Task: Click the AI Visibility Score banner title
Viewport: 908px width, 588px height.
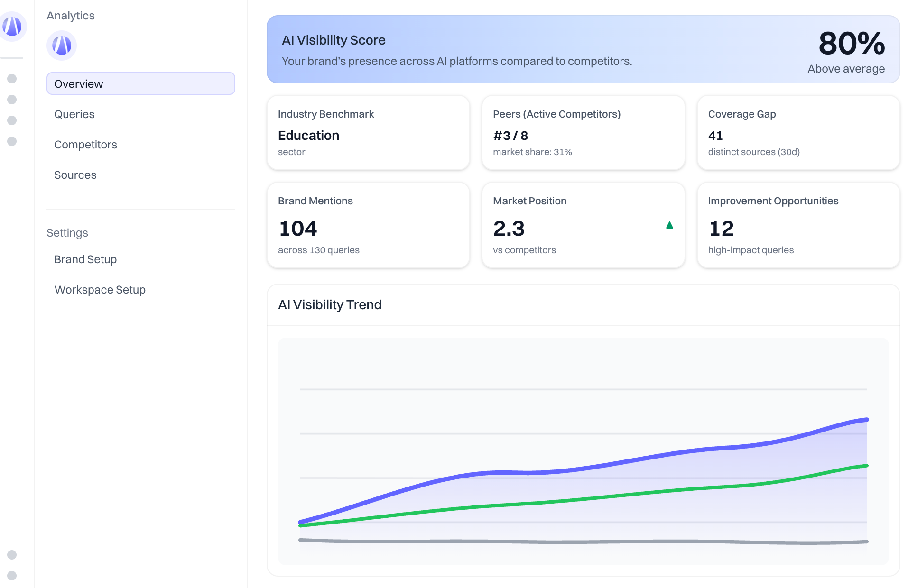Action: click(x=334, y=40)
